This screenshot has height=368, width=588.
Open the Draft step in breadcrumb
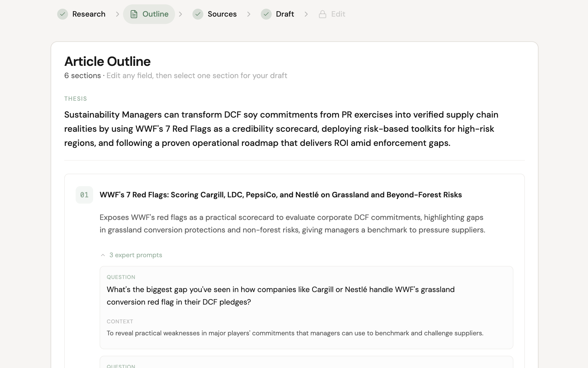pyautogui.click(x=285, y=14)
